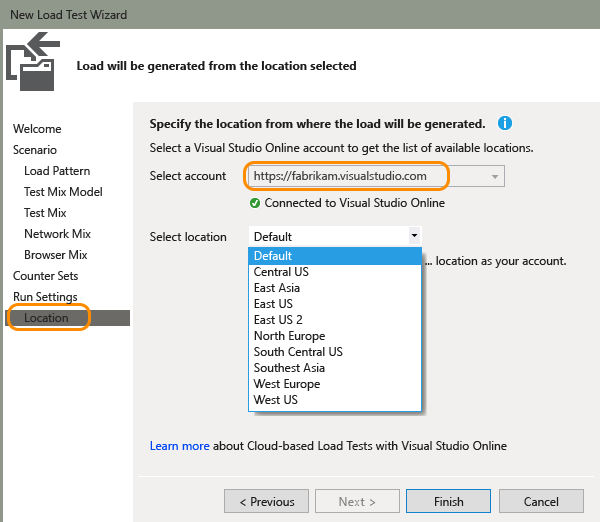Choose North Europe location
The image size is (600, 522).
(335, 336)
